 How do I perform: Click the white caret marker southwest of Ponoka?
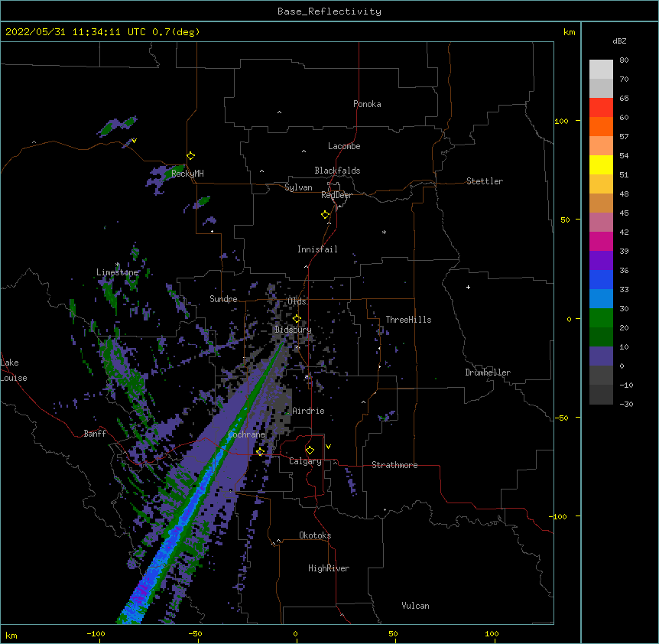point(279,112)
